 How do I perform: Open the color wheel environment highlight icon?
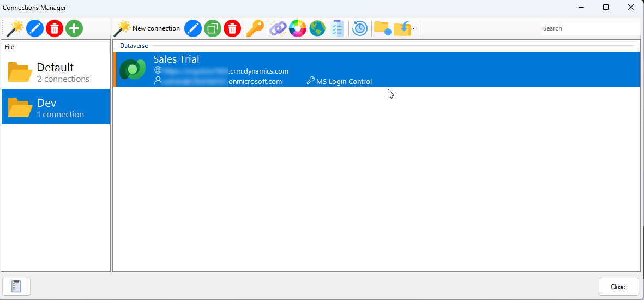coord(298,28)
